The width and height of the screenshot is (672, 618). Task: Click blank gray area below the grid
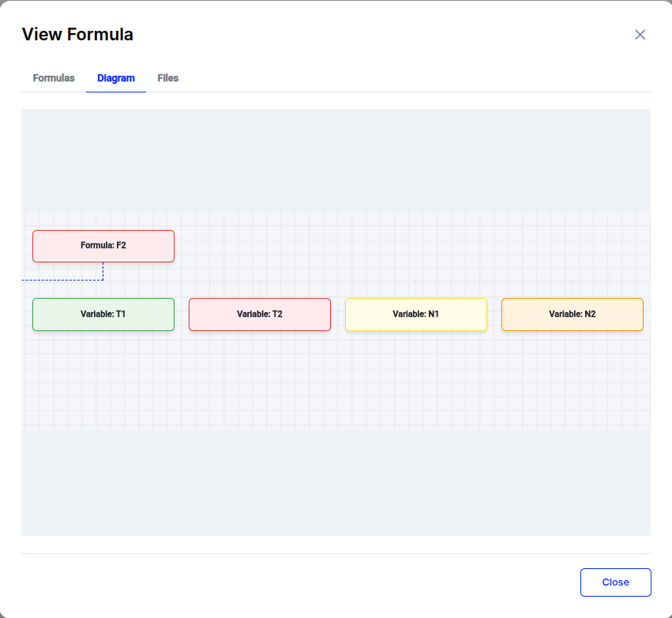[x=336, y=482]
